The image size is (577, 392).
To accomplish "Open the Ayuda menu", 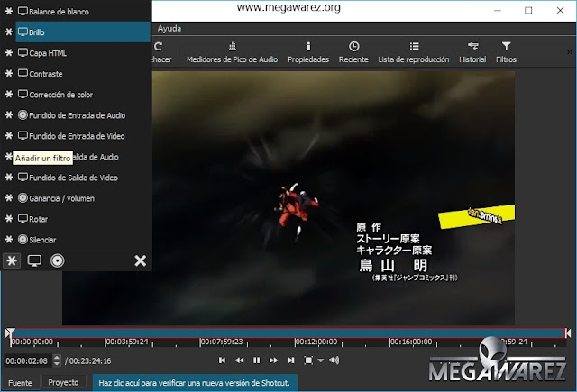I will 169,28.
